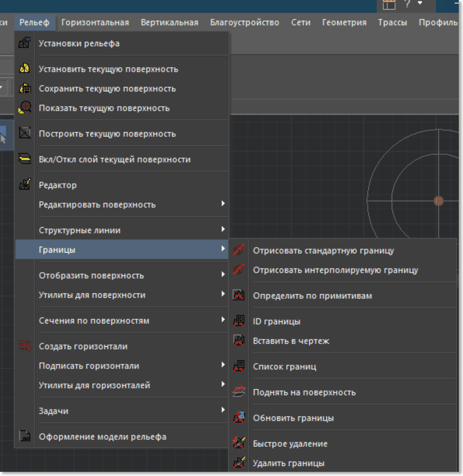Click the brown center point in drawing
The width and height of the screenshot is (463, 476).
coord(438,201)
